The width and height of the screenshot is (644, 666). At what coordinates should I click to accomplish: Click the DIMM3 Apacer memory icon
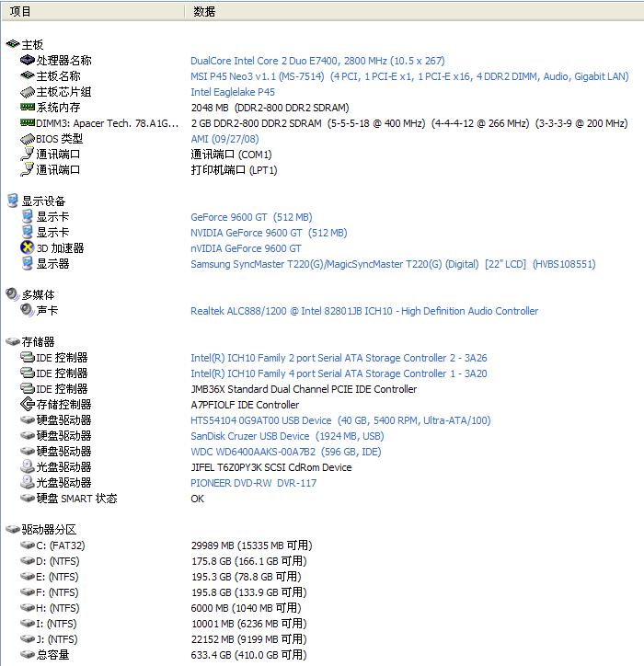[x=28, y=122]
